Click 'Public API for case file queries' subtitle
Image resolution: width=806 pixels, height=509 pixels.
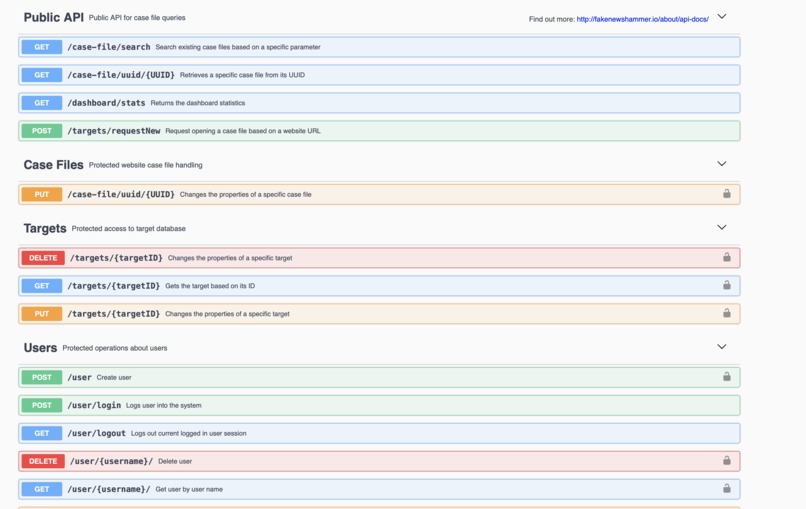137,17
